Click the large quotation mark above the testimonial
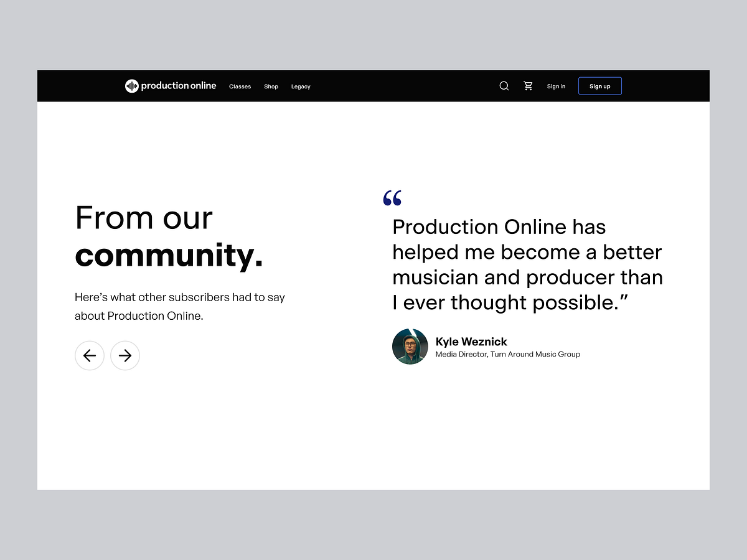The height and width of the screenshot is (560, 747). coord(392,197)
